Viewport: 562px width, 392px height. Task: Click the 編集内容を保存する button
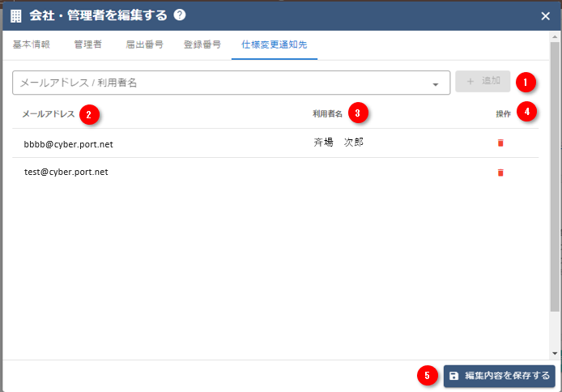(x=499, y=376)
